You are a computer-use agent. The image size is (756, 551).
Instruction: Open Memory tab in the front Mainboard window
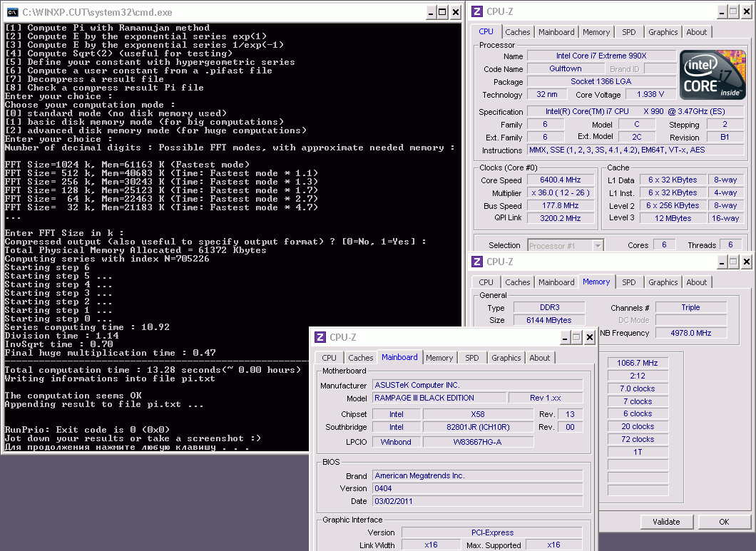[439, 358]
